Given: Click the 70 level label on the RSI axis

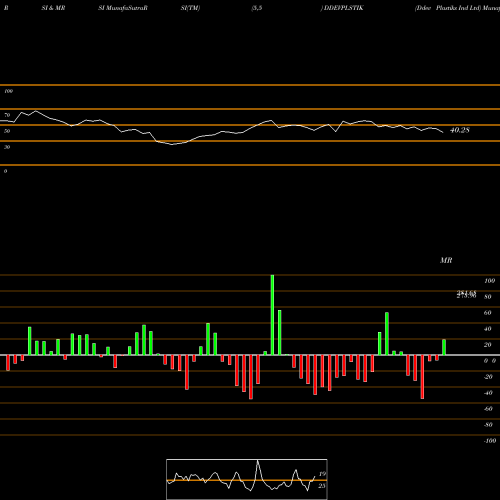Looking at the screenshot, I should pos(7,115).
